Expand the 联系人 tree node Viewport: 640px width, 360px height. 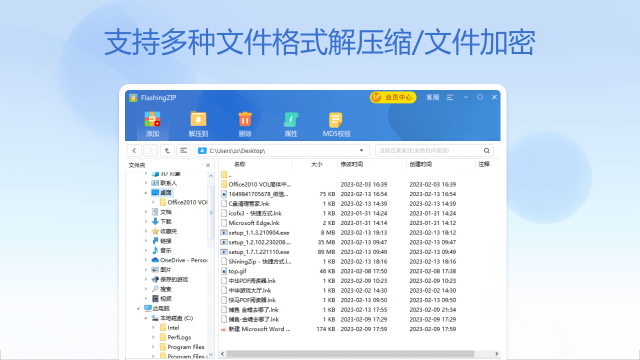click(x=146, y=183)
